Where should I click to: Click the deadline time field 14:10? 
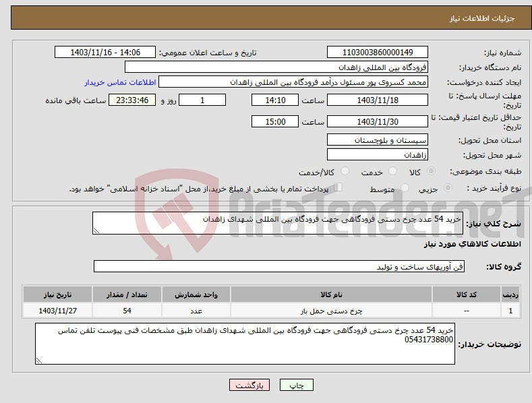(275, 100)
